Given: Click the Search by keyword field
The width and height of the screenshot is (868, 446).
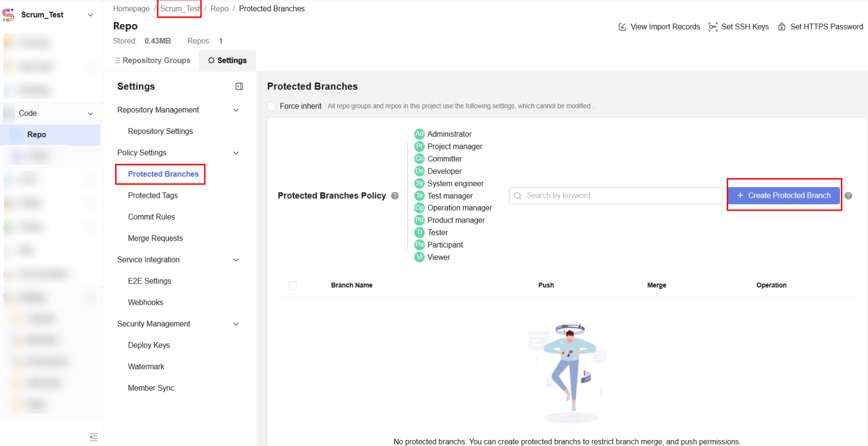Looking at the screenshot, I should 615,196.
